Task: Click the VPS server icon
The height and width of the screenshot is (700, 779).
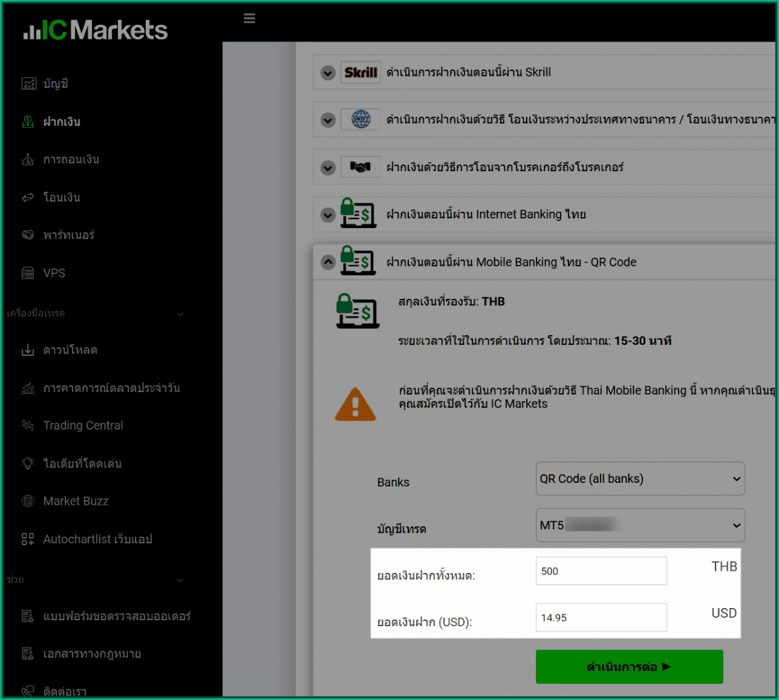Action: point(28,273)
